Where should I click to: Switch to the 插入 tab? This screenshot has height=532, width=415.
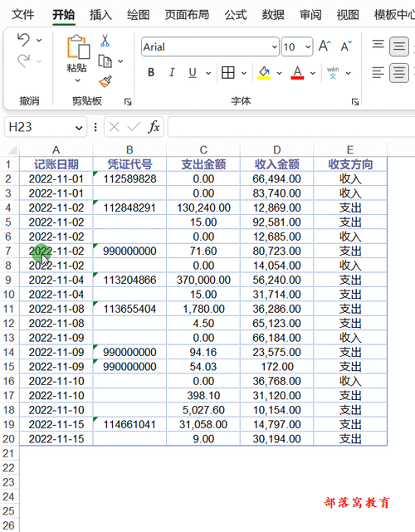pos(100,15)
